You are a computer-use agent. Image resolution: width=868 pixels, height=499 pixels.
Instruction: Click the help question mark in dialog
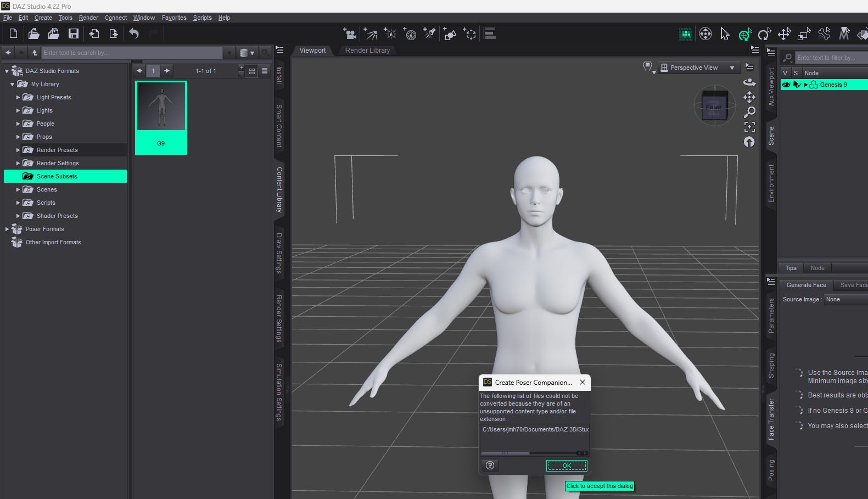point(490,466)
